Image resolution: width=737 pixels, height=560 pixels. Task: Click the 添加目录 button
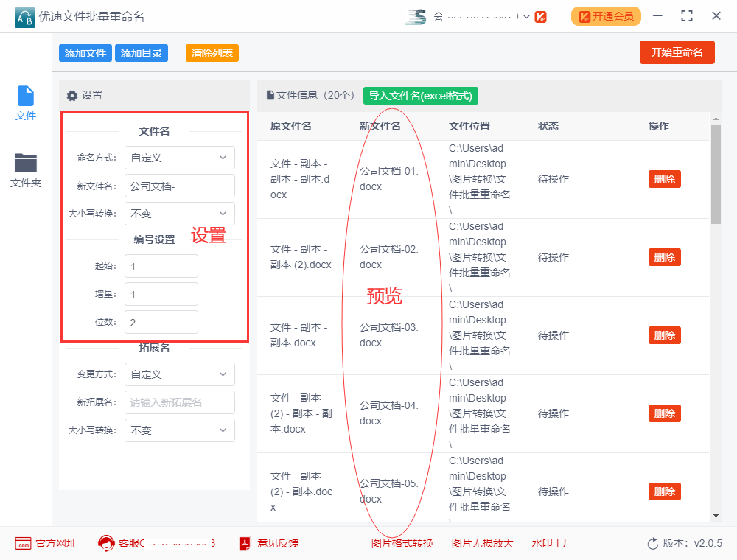(141, 53)
